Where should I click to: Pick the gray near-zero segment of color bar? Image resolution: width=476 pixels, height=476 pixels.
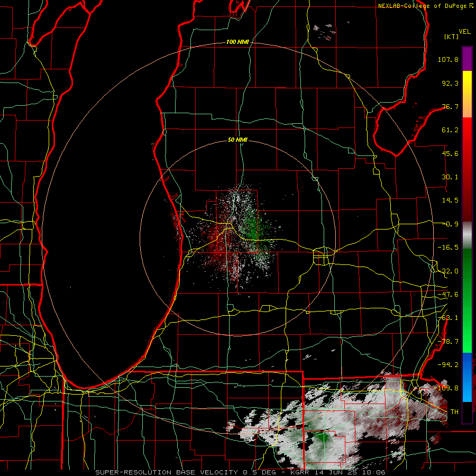point(467,235)
